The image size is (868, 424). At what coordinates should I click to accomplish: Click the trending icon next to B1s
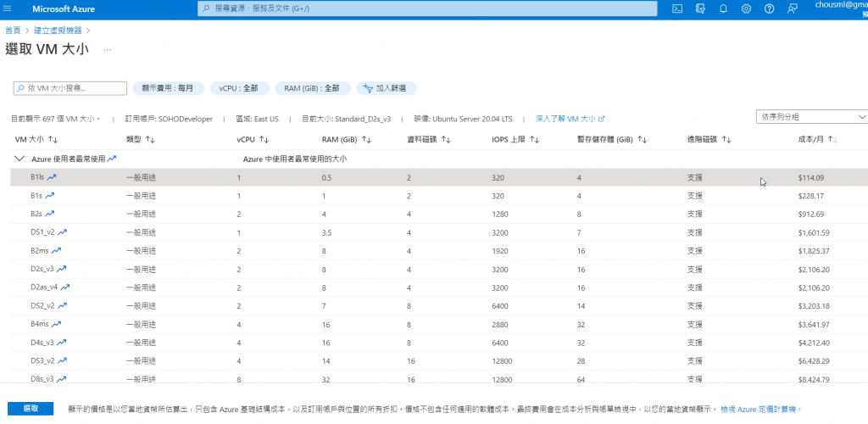click(x=50, y=195)
